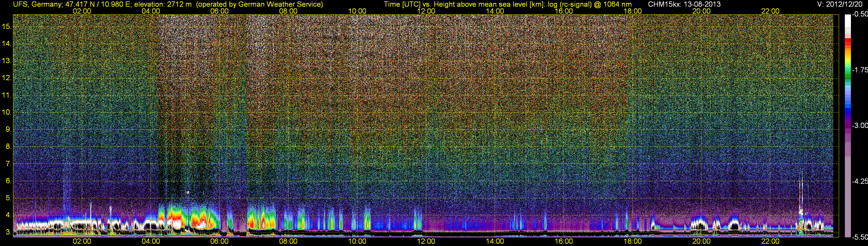
Task: Click the '13.' height axis label
Action: tap(6, 61)
